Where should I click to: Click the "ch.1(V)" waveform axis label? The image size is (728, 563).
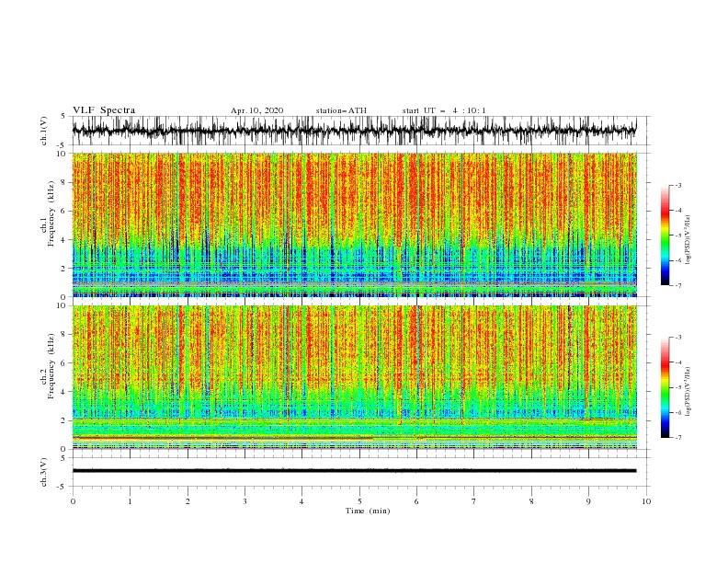pos(44,131)
